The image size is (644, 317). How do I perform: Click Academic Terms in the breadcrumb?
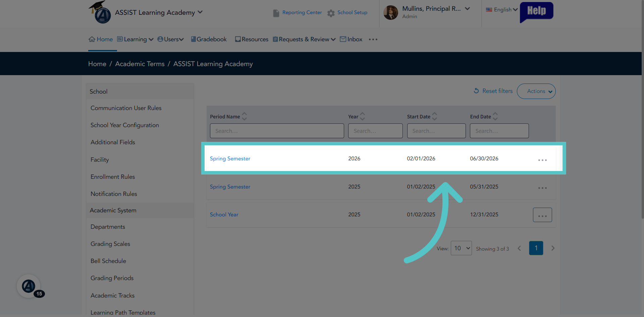140,64
